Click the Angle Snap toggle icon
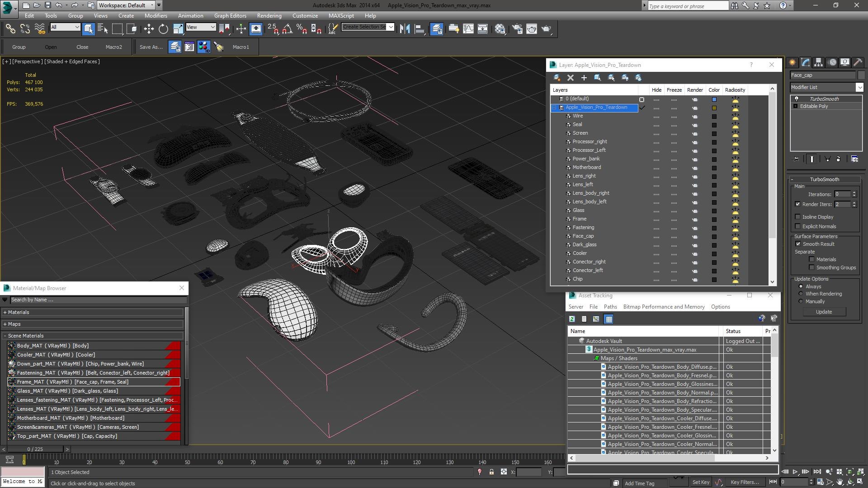Screen dimensions: 868x488 [287, 29]
